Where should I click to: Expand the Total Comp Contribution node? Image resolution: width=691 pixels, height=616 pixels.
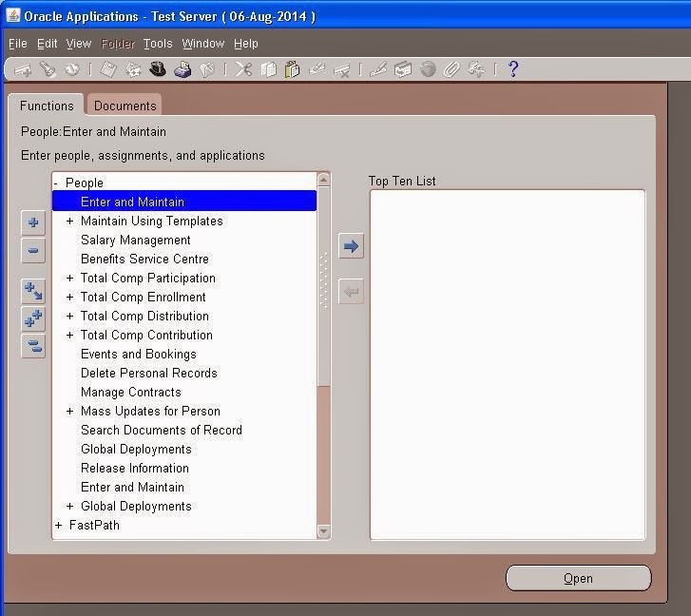tap(69, 335)
